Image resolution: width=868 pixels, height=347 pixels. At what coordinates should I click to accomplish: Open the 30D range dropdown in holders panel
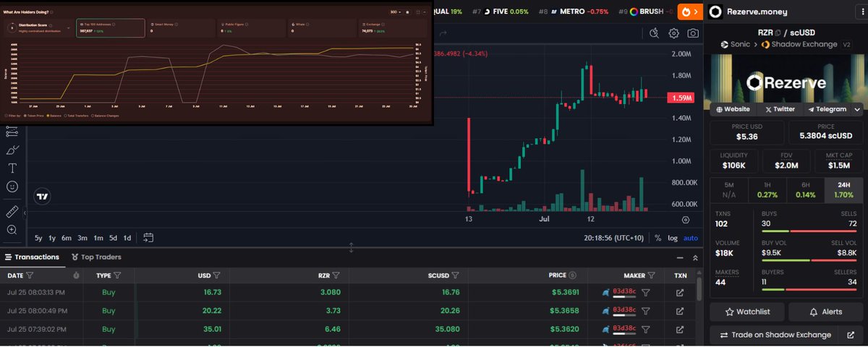[x=394, y=12]
